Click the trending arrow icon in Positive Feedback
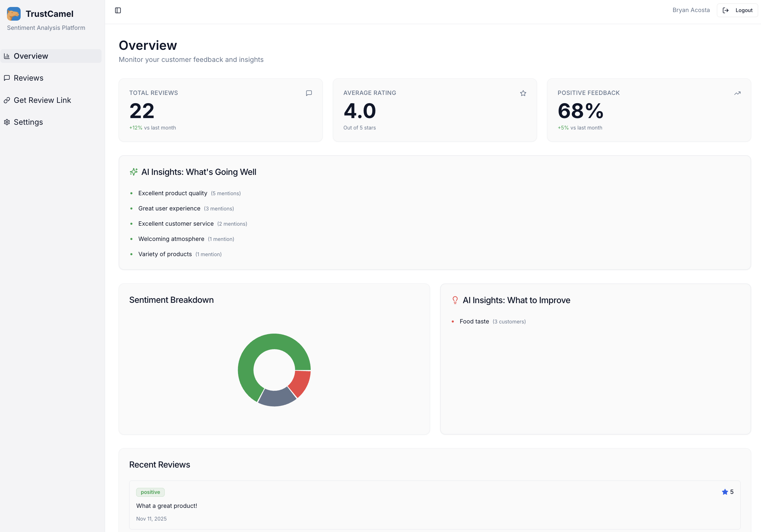Screen dimensions: 761x532 click(737, 93)
